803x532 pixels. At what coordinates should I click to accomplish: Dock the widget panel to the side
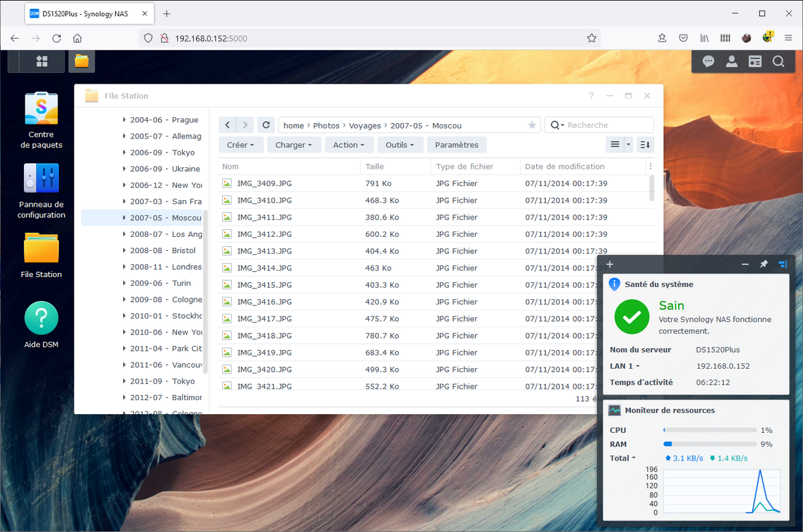(x=782, y=264)
